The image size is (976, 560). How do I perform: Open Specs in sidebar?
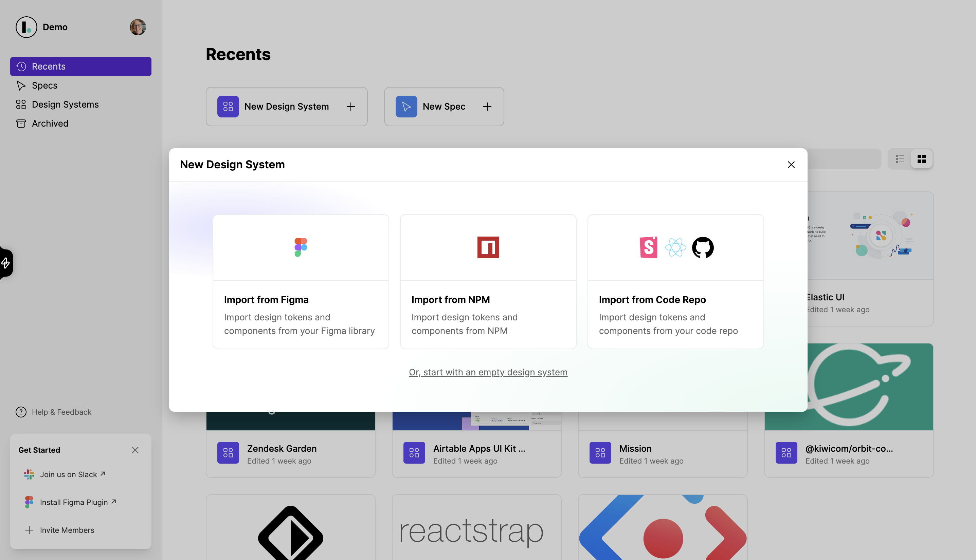tap(81, 86)
